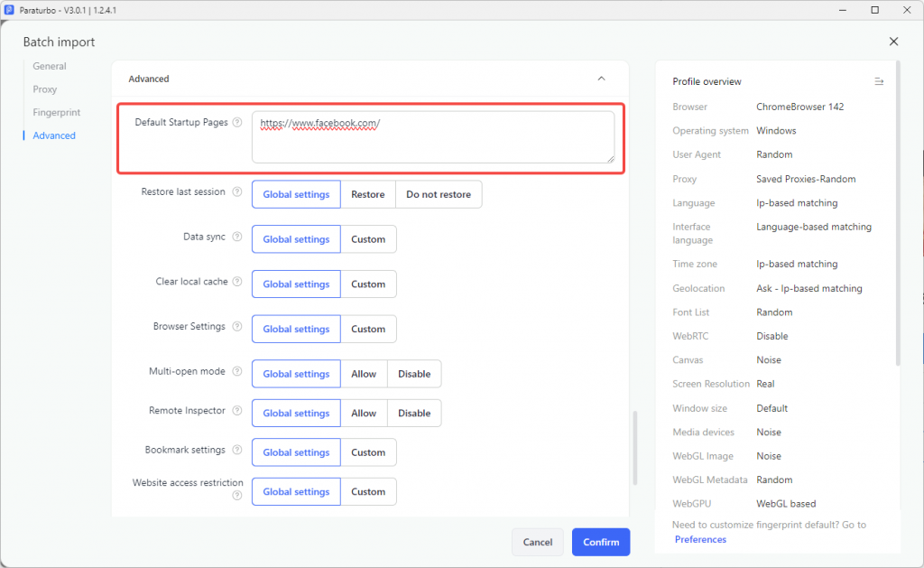This screenshot has height=568, width=924.
Task: Click help icon beside Clear local cache
Action: tap(237, 282)
